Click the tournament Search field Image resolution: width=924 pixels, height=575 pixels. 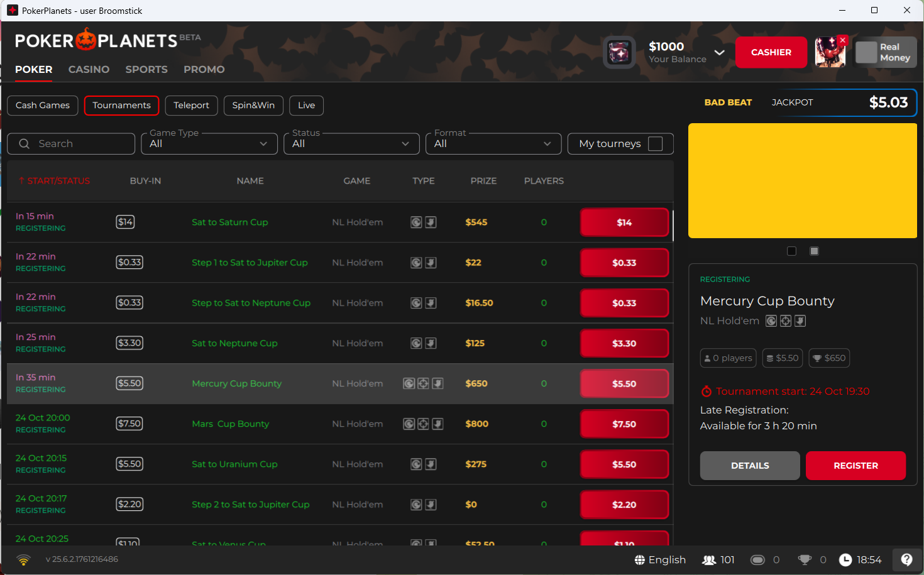[x=71, y=144]
